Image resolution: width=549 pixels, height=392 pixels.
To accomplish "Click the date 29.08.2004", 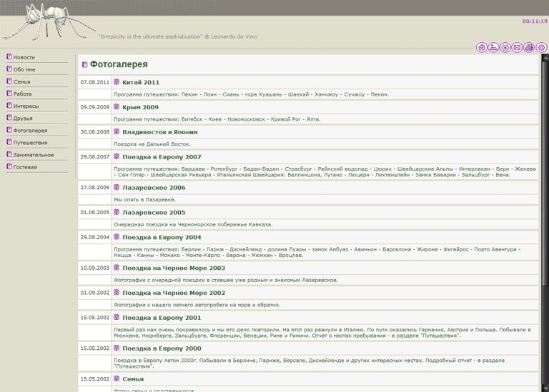I will coord(95,238).
